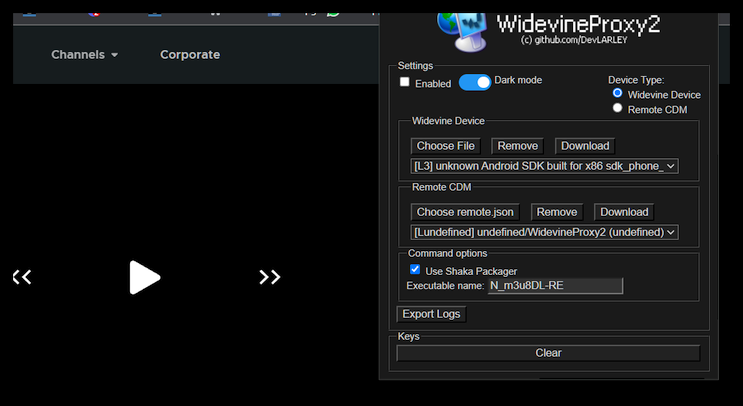Click the WidevineProxy2 title text

pos(578,24)
